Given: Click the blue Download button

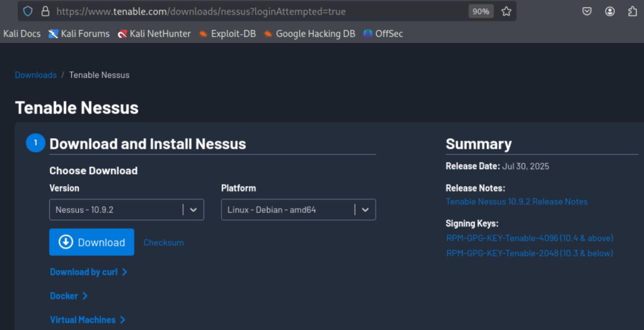Looking at the screenshot, I should pos(92,242).
